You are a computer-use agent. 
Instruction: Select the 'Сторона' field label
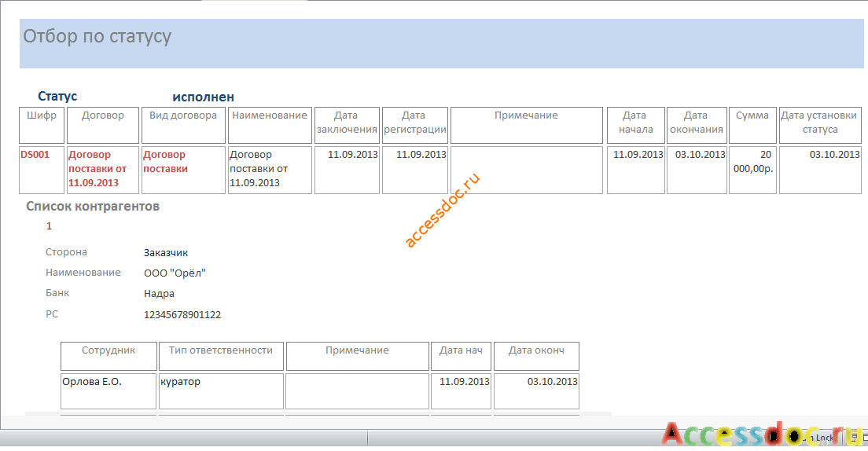point(66,252)
